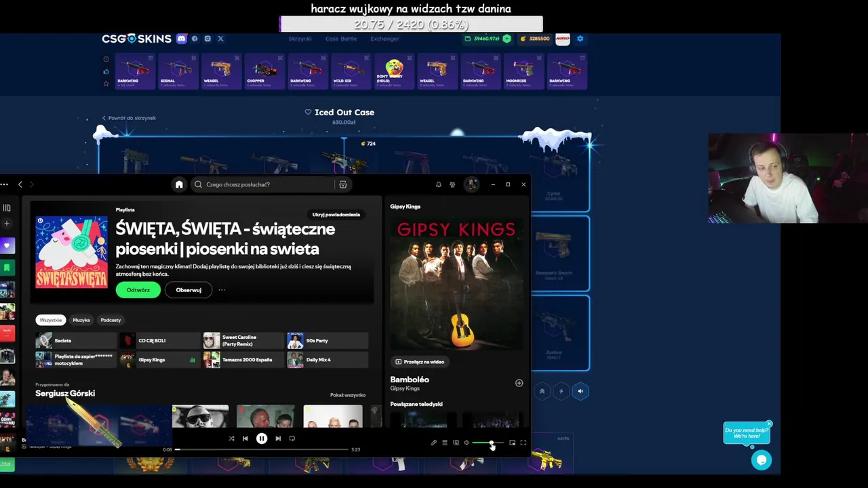Toggle repeat in Spotify player
Viewport: 868px width, 488px height.
292,439
